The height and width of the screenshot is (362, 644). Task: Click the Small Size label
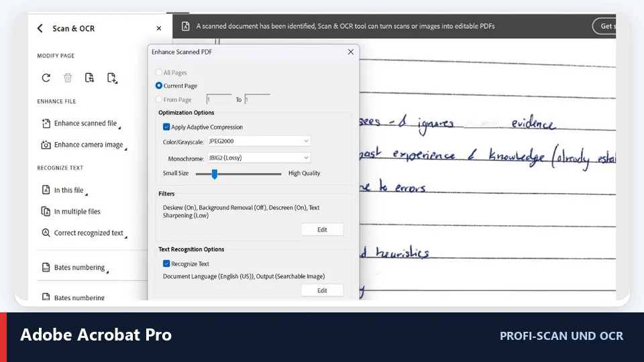pyautogui.click(x=176, y=173)
